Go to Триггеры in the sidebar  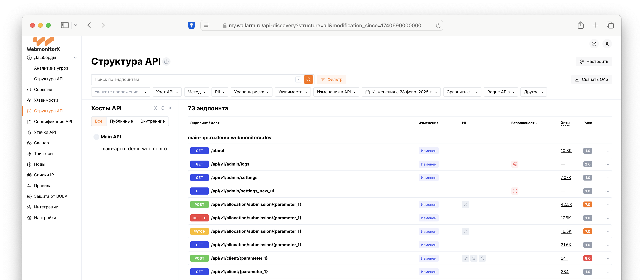44,153
